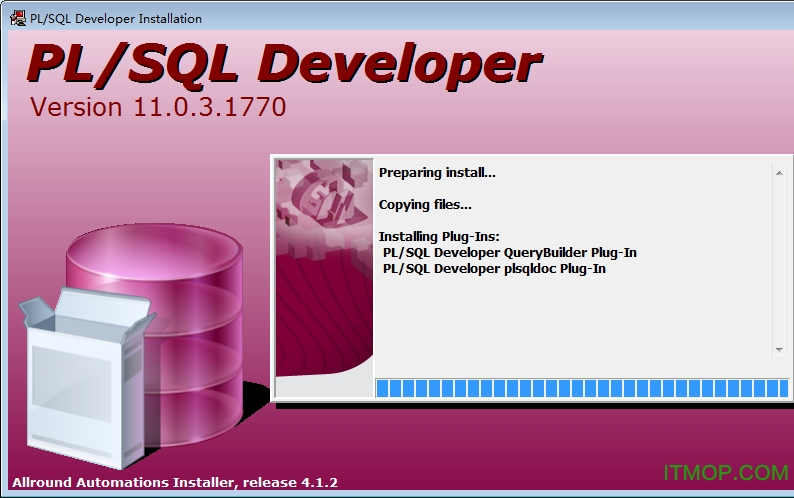Screen dimensions: 794x498
Task: Select the QueryBuilder Plug-In log entry
Action: 509,252
